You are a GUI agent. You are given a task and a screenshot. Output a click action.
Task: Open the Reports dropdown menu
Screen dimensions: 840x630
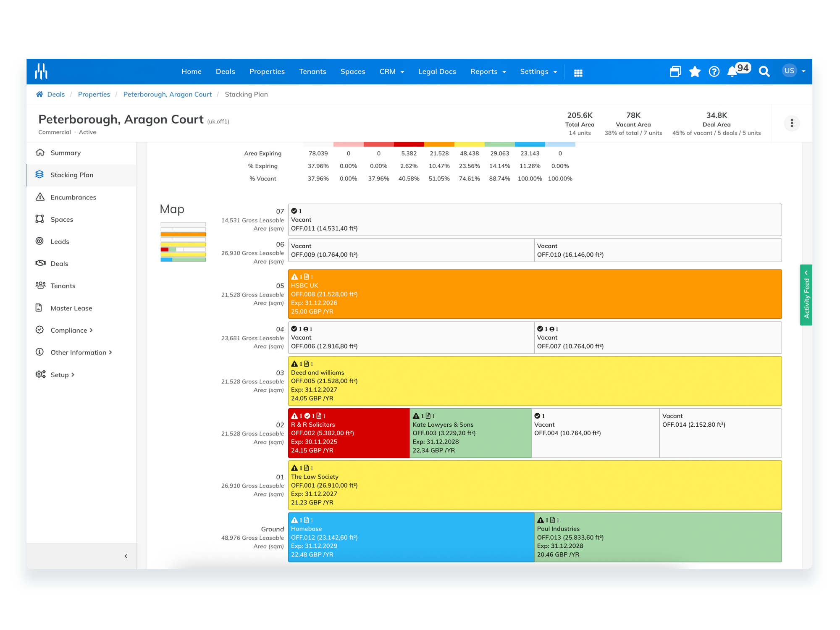pos(488,72)
